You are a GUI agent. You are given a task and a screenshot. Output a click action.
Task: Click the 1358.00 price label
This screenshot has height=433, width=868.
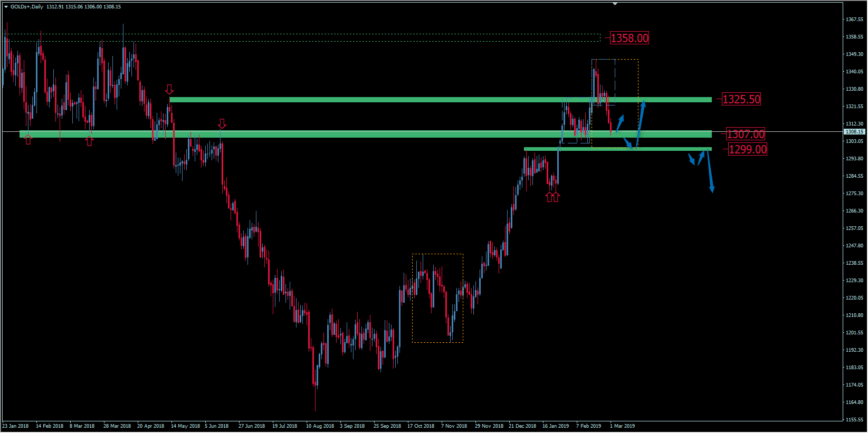(629, 38)
